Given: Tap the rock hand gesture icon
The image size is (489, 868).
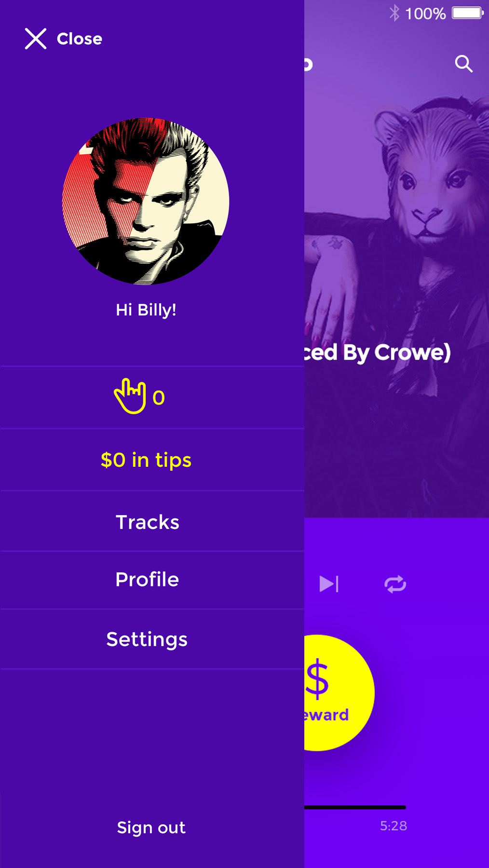Looking at the screenshot, I should tap(130, 396).
